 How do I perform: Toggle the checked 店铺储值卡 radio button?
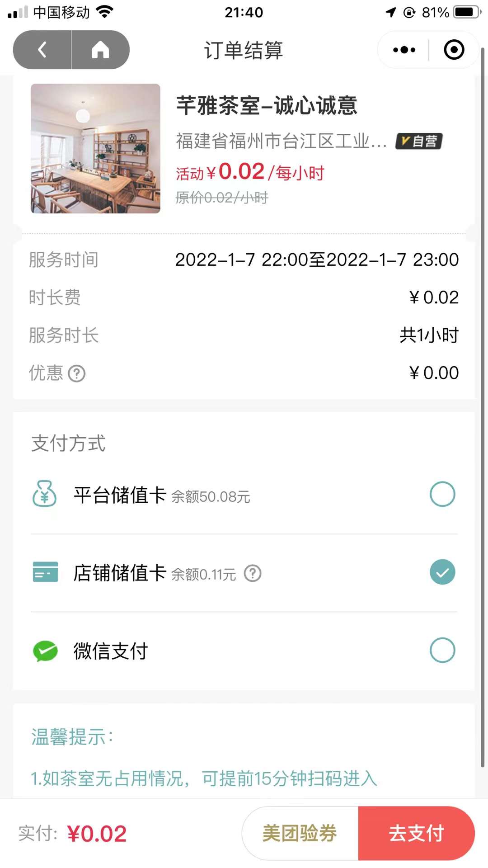point(442,572)
